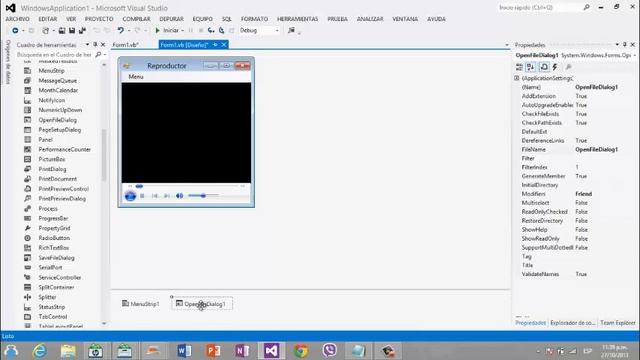Select OpenFileDialog1 in the component tray
This screenshot has height=360, width=640.
[x=202, y=304]
